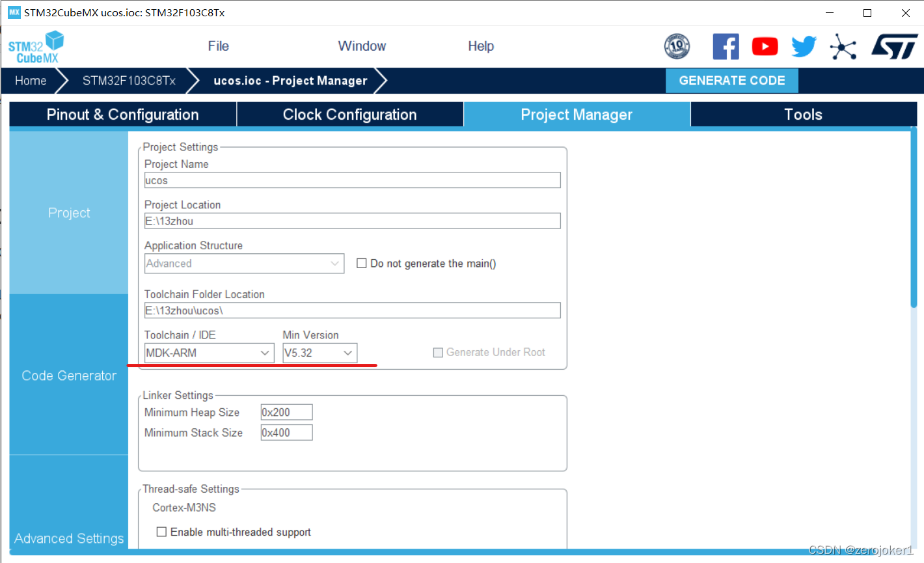Open the 10 years anniversary badge icon
The width and height of the screenshot is (924, 563).
pyautogui.click(x=677, y=46)
